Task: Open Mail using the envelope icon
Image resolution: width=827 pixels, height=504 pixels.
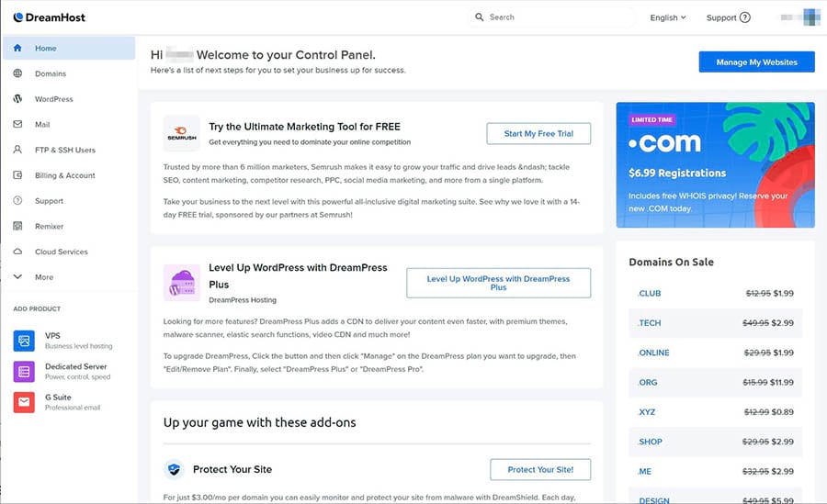Action: click(x=17, y=125)
